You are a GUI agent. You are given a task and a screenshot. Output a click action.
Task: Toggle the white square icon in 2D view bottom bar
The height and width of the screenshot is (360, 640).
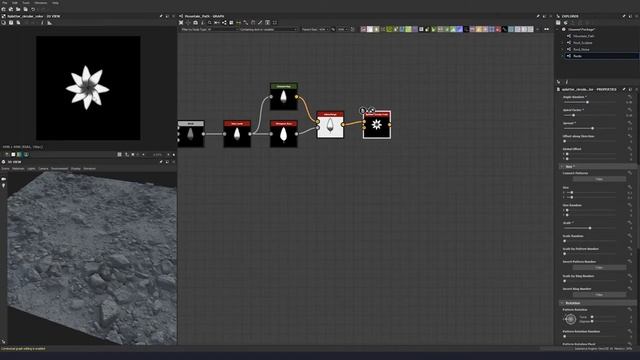pyautogui.click(x=13, y=155)
